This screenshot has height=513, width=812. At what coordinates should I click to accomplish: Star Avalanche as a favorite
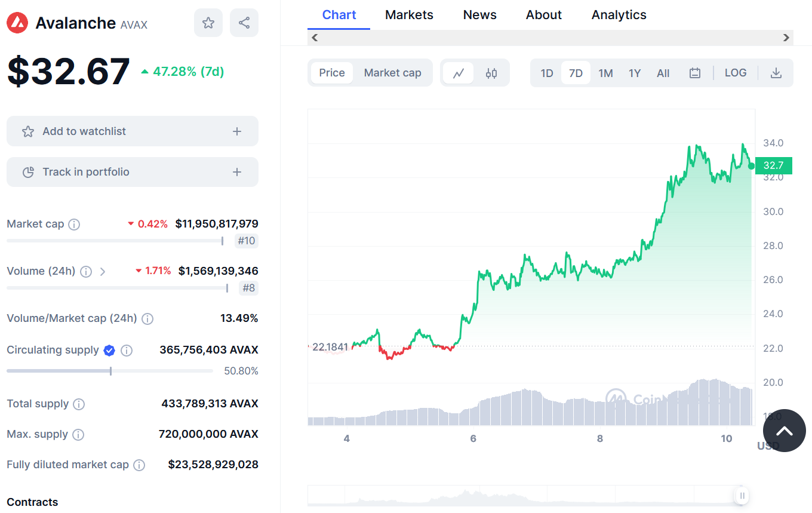click(208, 23)
